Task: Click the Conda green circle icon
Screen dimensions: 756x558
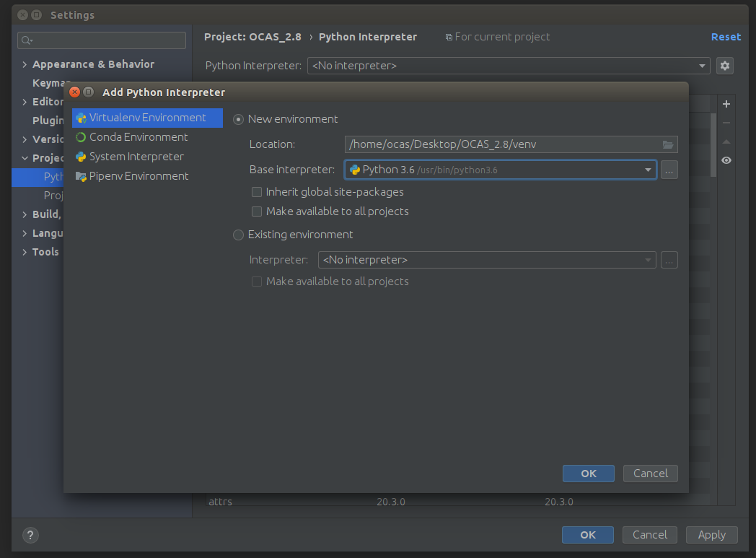Action: coord(81,137)
